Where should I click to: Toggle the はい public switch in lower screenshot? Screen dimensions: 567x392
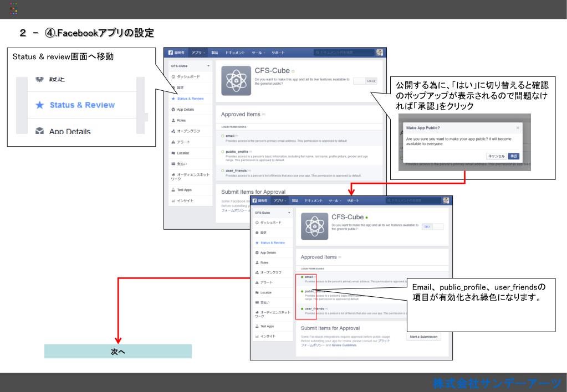[x=432, y=226]
